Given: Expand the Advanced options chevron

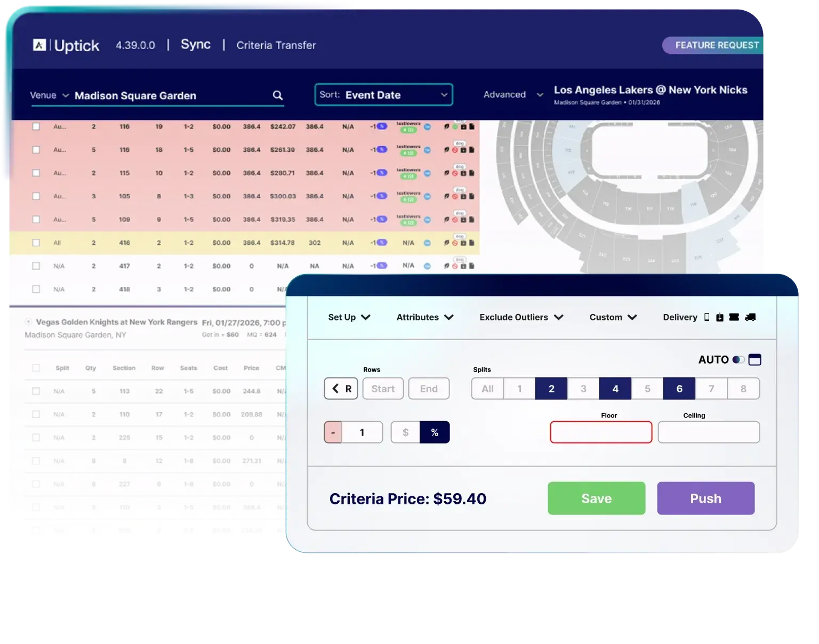Looking at the screenshot, I should pos(540,95).
